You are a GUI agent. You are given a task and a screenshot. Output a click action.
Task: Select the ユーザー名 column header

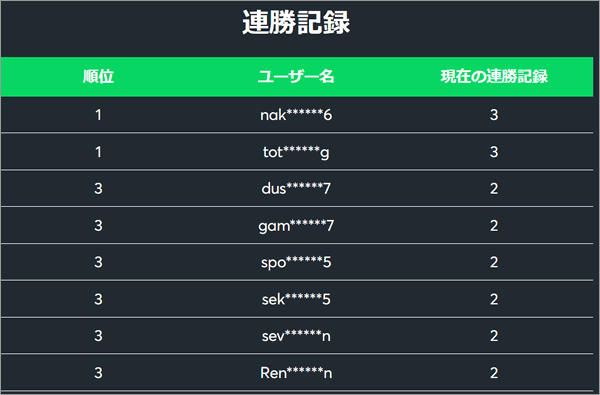tap(296, 77)
